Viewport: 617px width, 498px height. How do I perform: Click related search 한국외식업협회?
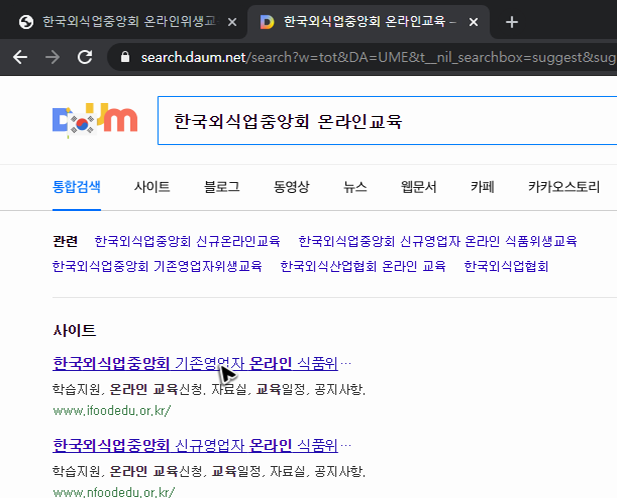point(506,266)
